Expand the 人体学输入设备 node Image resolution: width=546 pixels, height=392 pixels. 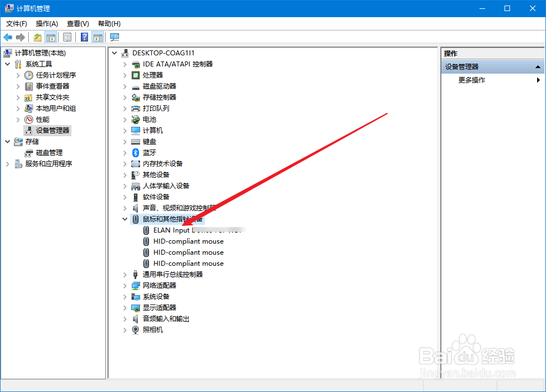[125, 186]
